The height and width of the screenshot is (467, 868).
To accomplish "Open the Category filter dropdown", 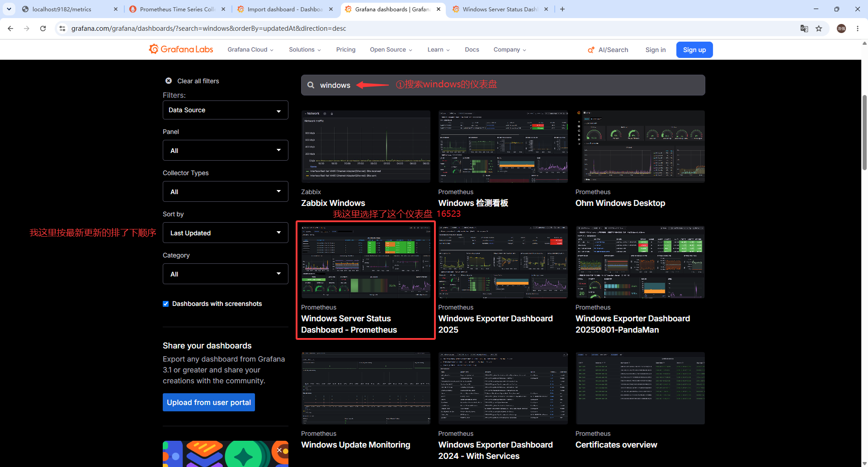I will point(226,274).
